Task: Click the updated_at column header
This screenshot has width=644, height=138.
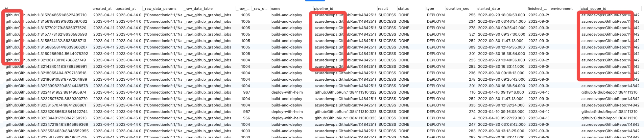Action: tap(126, 8)
